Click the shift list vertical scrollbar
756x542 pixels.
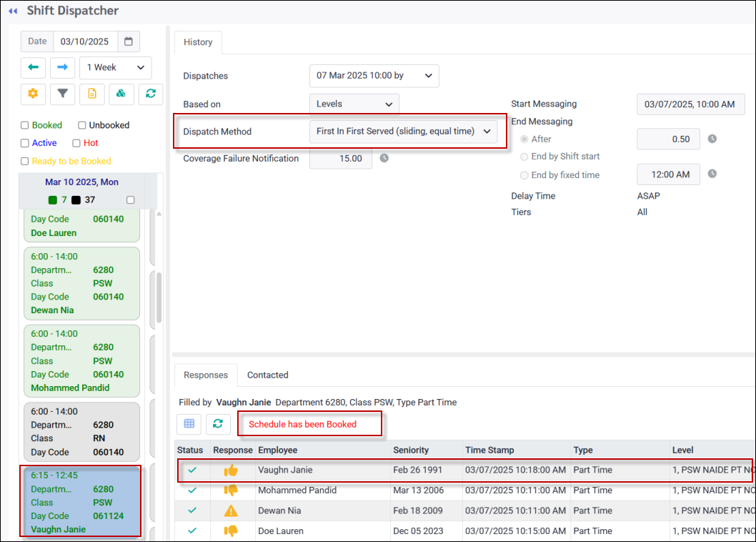coord(159,297)
